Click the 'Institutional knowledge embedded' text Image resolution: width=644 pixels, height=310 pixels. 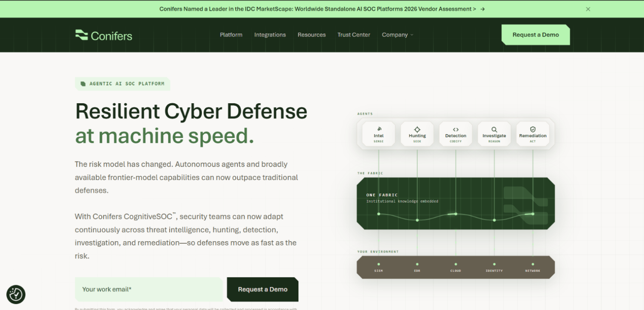pyautogui.click(x=402, y=201)
